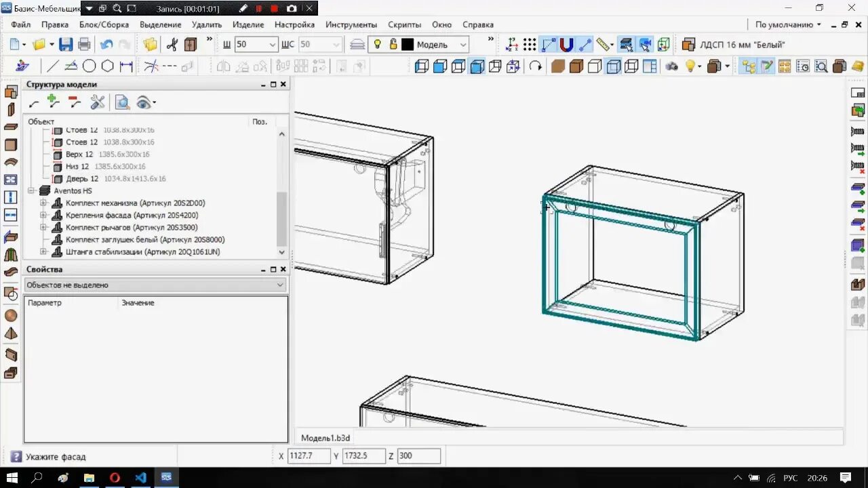This screenshot has height=488, width=868.
Task: Open the eye visibility dropdown in structure panel
Action: point(154,103)
